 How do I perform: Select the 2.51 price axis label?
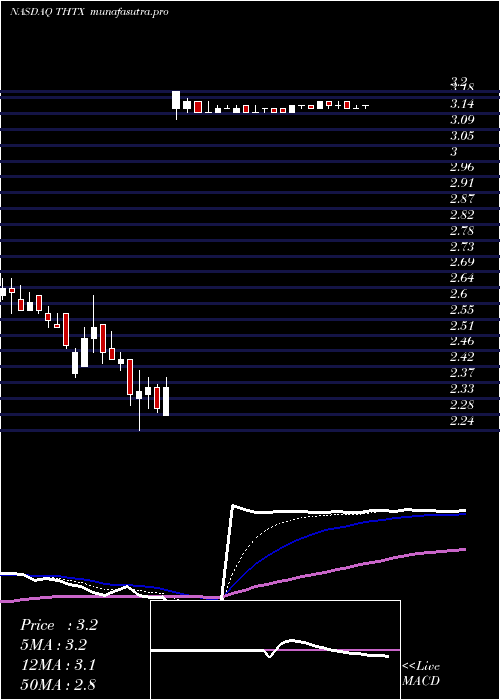tap(462, 325)
